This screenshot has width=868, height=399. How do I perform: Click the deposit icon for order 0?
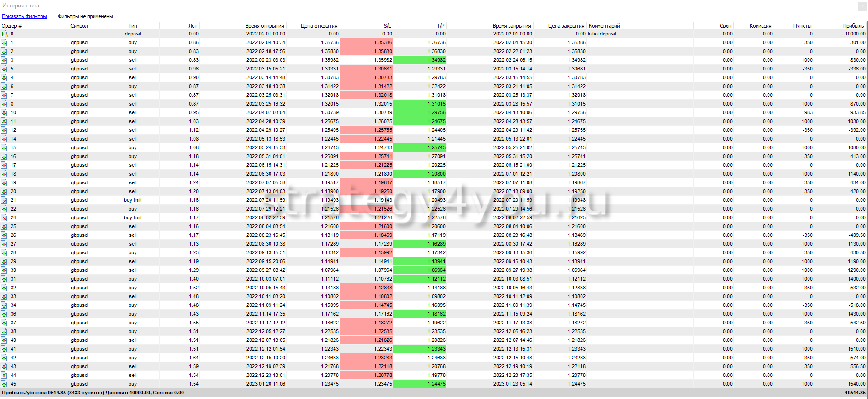click(x=4, y=34)
